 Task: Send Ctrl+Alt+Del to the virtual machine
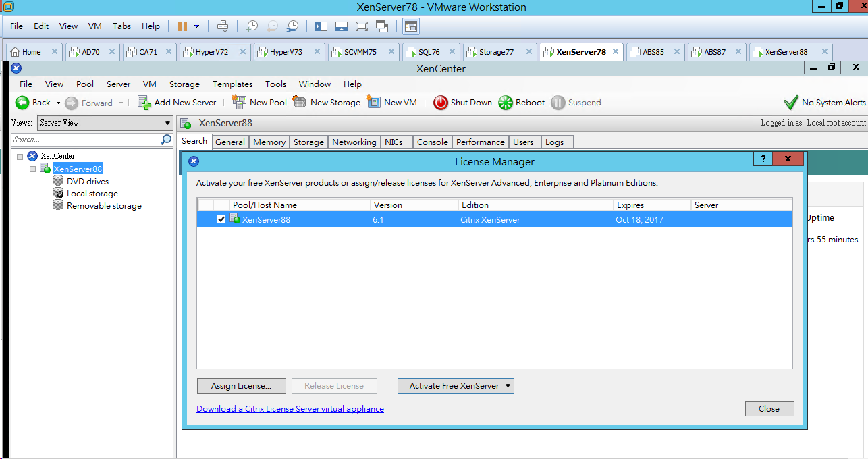pos(222,26)
